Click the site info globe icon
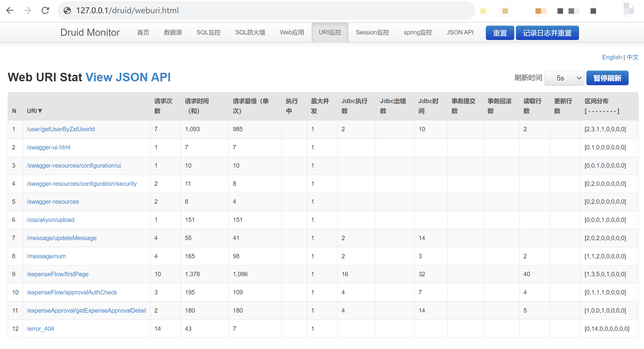Screen dimensions: 644x349 67,10
